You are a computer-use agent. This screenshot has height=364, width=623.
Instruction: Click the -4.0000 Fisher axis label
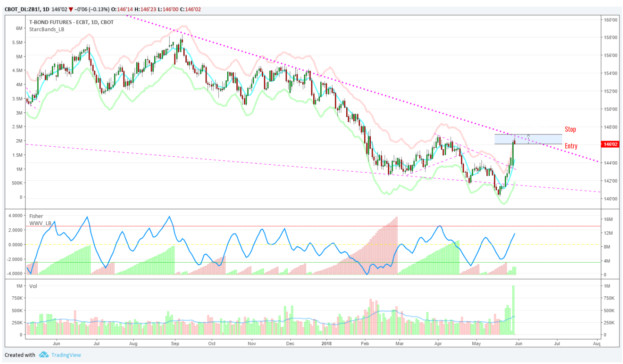14,273
